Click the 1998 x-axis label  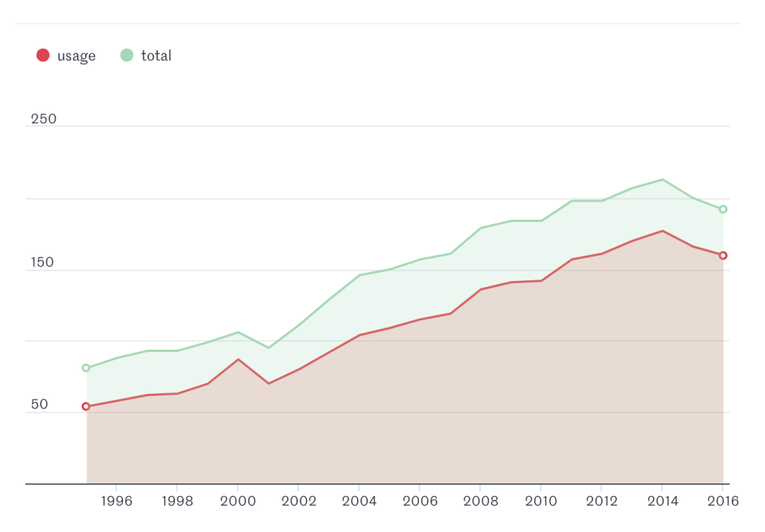[177, 501]
